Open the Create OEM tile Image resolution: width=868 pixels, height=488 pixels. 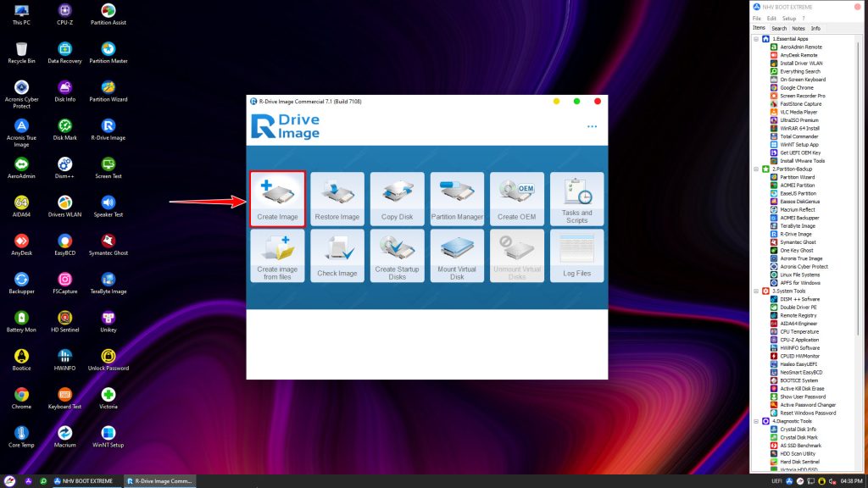click(x=516, y=198)
